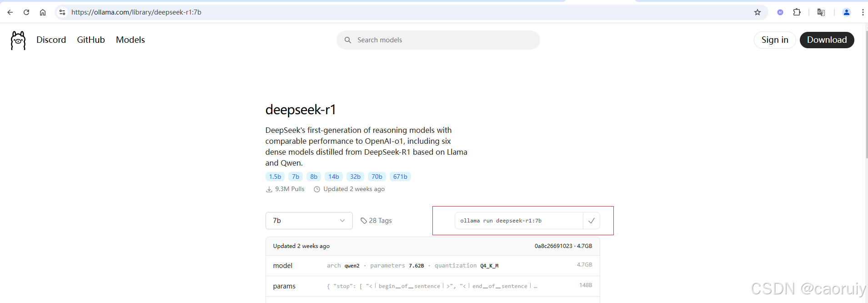Click the search magnifier icon
The height and width of the screenshot is (303, 868).
[348, 40]
